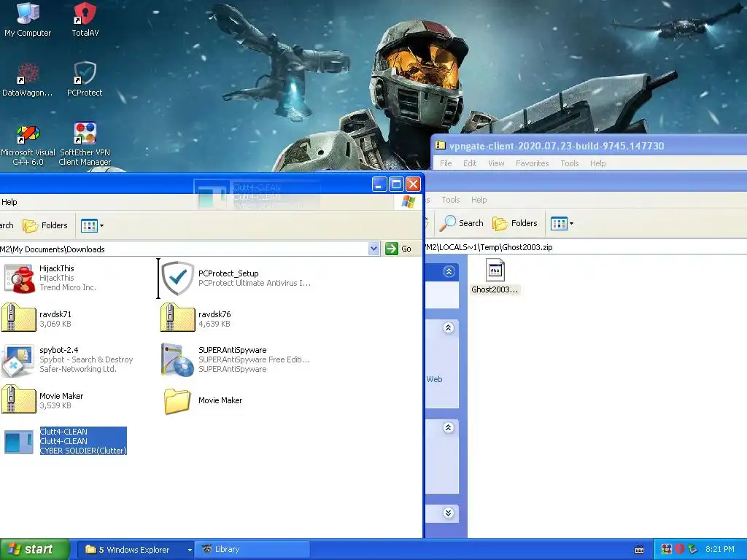This screenshot has height=560, width=747.
Task: Open Help menu in Downloads window
Action: (x=9, y=202)
